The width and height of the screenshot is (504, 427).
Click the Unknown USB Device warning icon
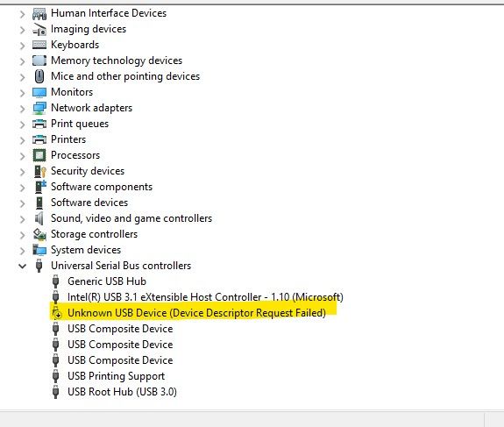[57, 313]
